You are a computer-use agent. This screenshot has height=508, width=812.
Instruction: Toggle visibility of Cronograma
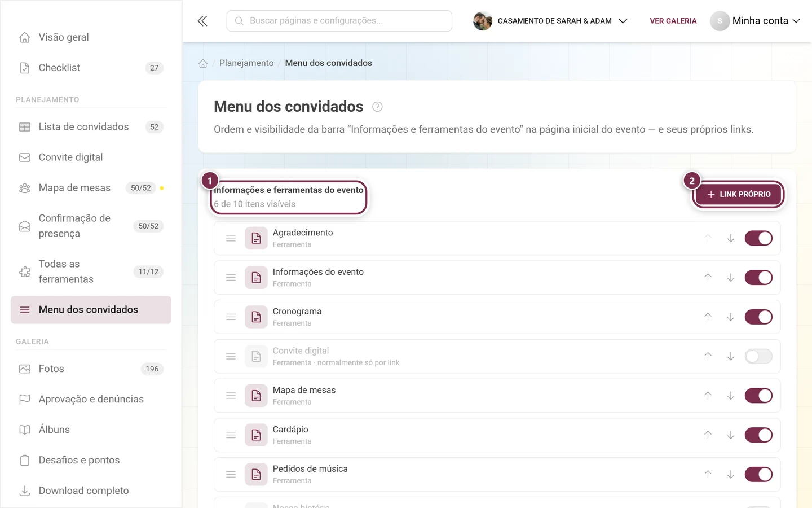(758, 317)
